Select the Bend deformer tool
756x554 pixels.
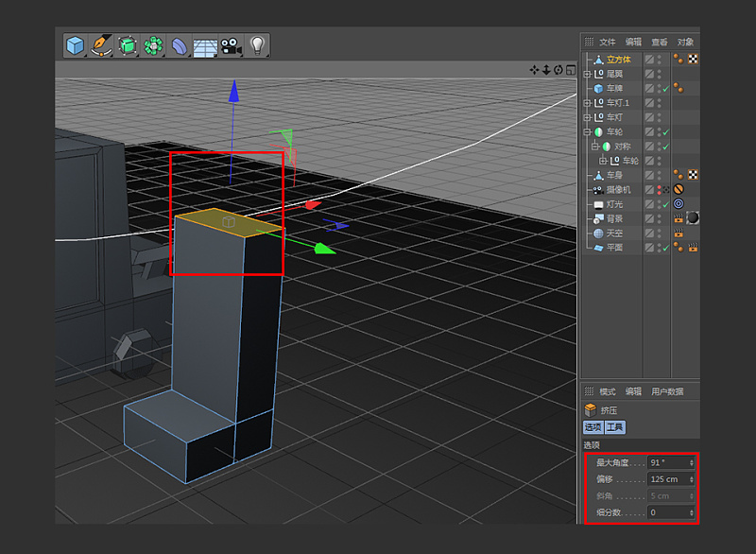(x=180, y=45)
